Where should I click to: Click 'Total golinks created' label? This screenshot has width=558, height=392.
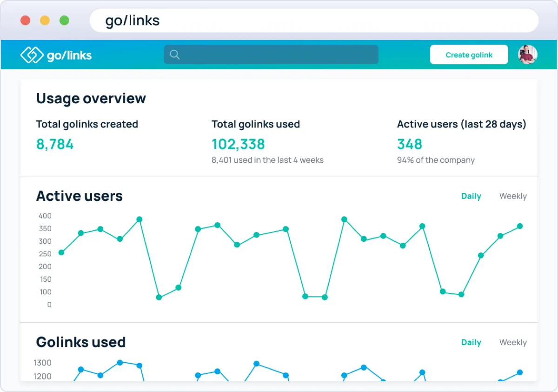(x=87, y=124)
